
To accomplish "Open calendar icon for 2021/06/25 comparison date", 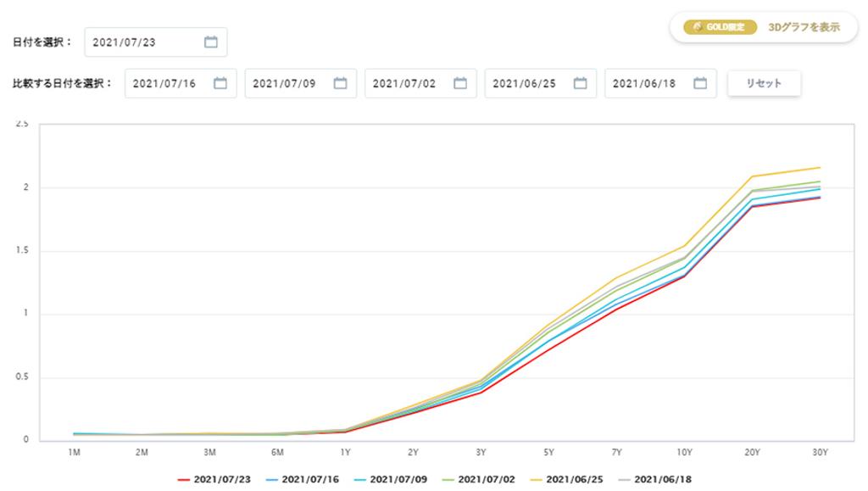I will click(x=580, y=84).
